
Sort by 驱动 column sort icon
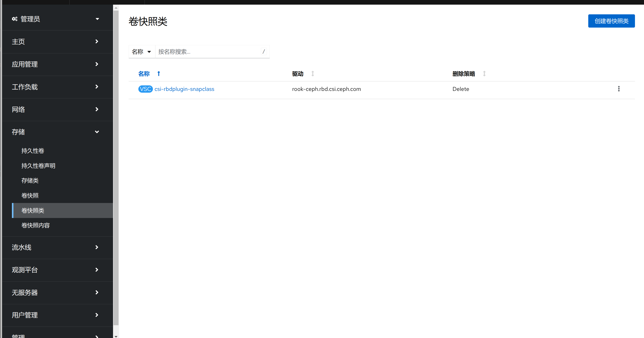[312, 74]
